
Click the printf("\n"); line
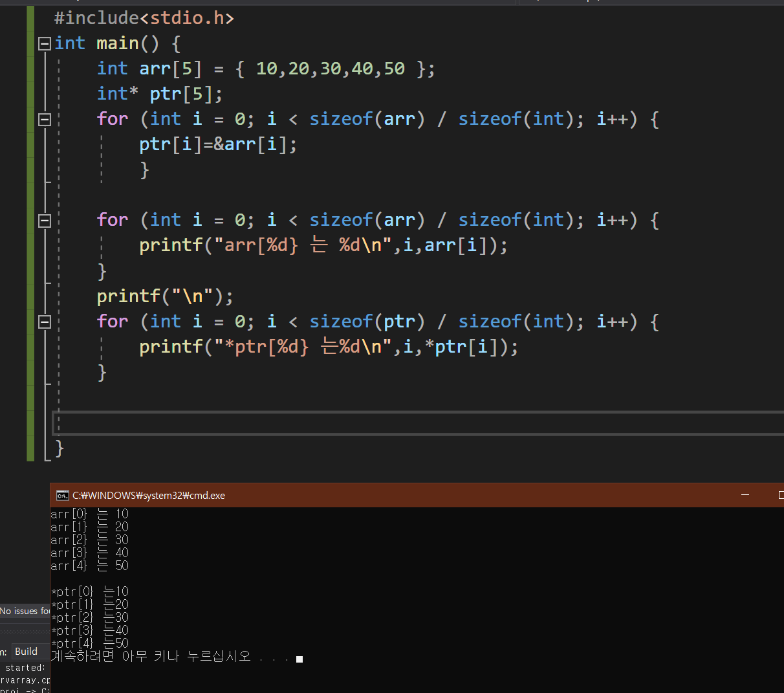[x=165, y=296]
